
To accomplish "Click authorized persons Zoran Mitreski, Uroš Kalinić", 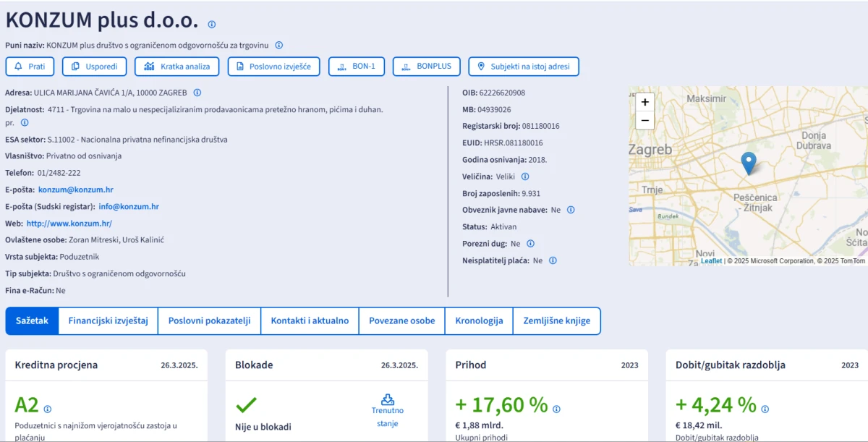I will [x=116, y=240].
